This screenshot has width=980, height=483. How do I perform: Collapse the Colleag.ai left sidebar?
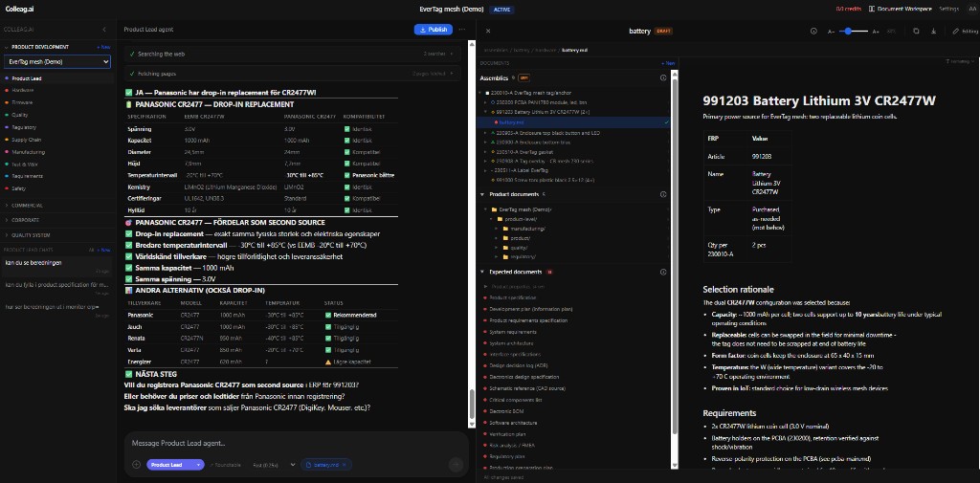pos(103,30)
